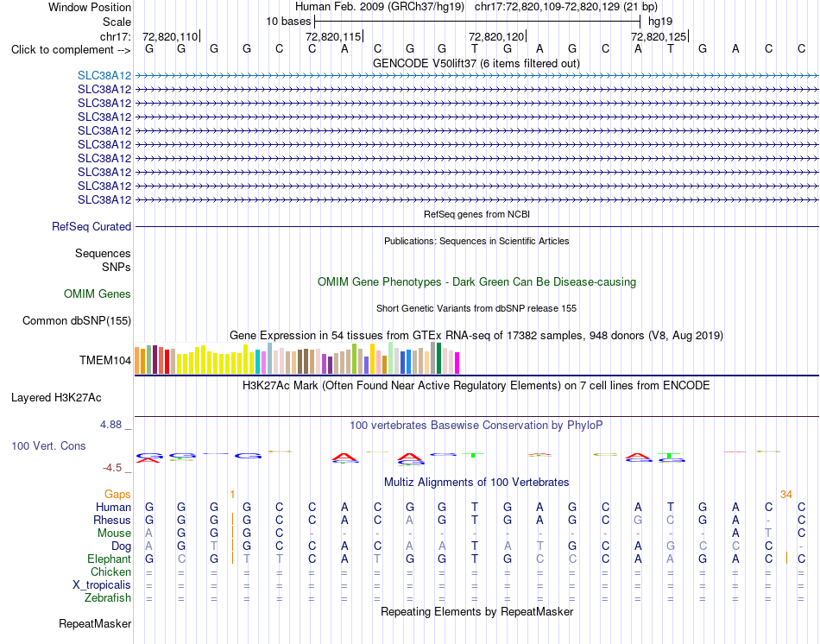This screenshot has width=820, height=644.
Task: Click the position marker 72,820,120
Action: [496, 36]
